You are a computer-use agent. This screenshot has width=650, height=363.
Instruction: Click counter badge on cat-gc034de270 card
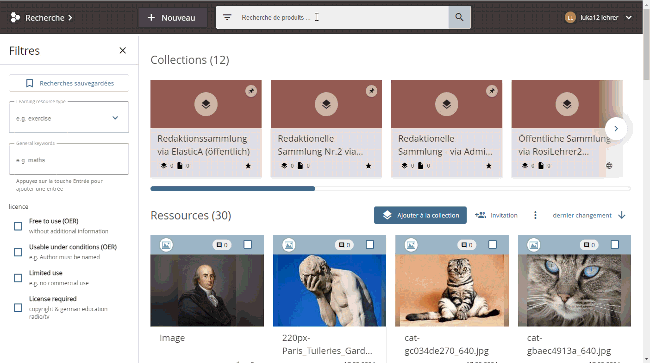467,245
